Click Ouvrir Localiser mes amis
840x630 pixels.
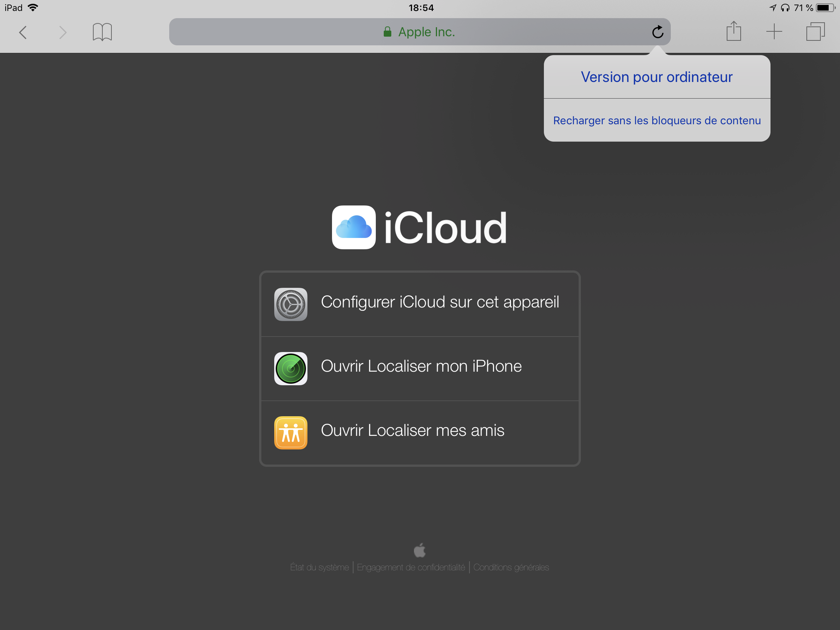[412, 430]
